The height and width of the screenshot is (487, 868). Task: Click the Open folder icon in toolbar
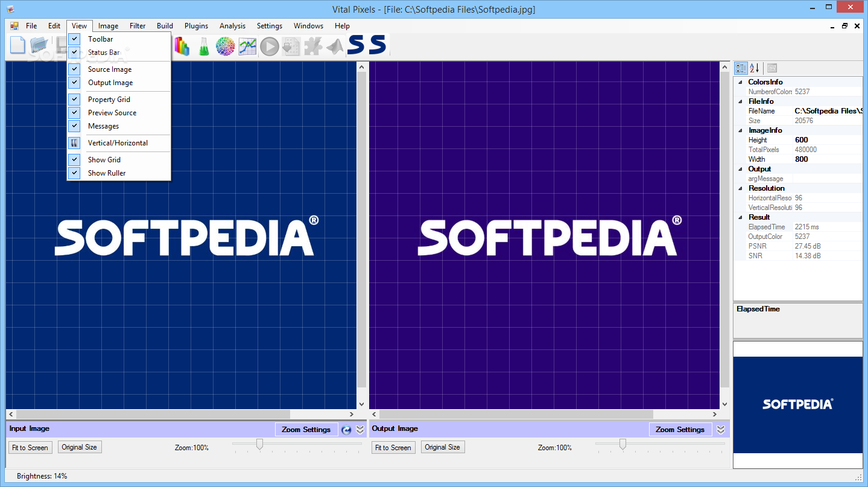(39, 46)
